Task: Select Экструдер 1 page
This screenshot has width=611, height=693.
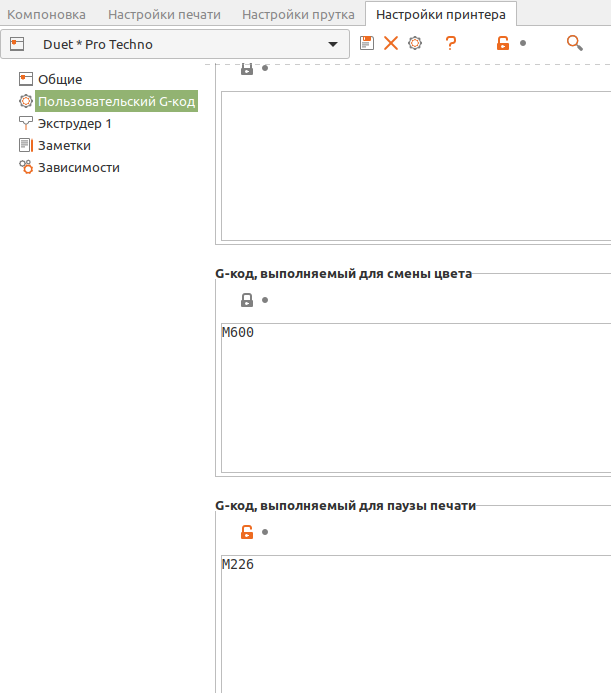Action: [x=74, y=123]
